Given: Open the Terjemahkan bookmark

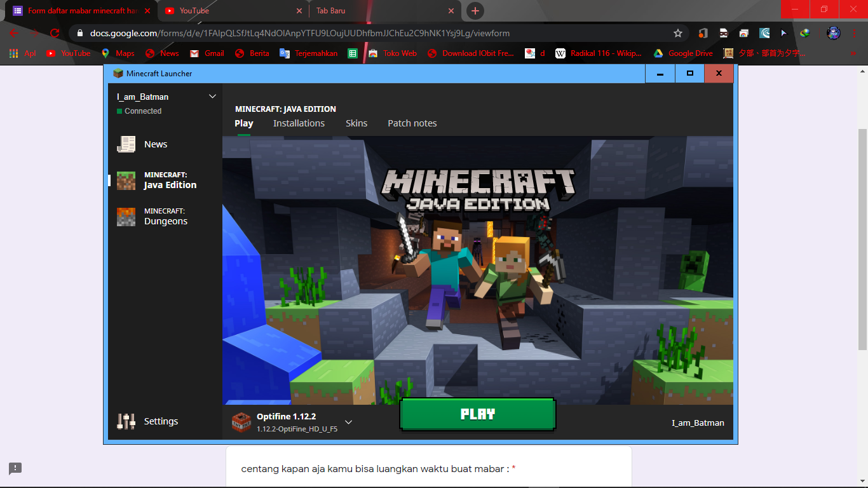Looking at the screenshot, I should pyautogui.click(x=309, y=53).
